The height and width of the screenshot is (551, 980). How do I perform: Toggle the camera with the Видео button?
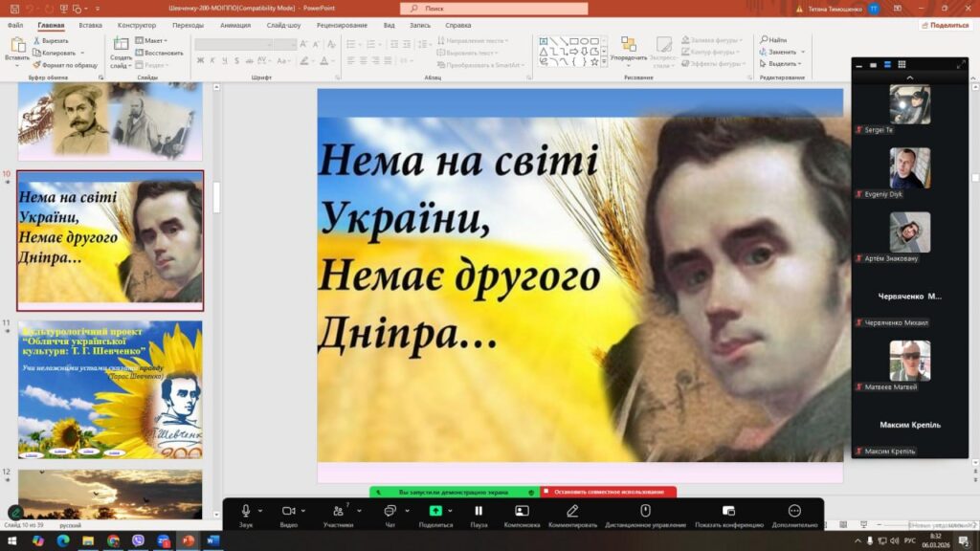pos(288,512)
